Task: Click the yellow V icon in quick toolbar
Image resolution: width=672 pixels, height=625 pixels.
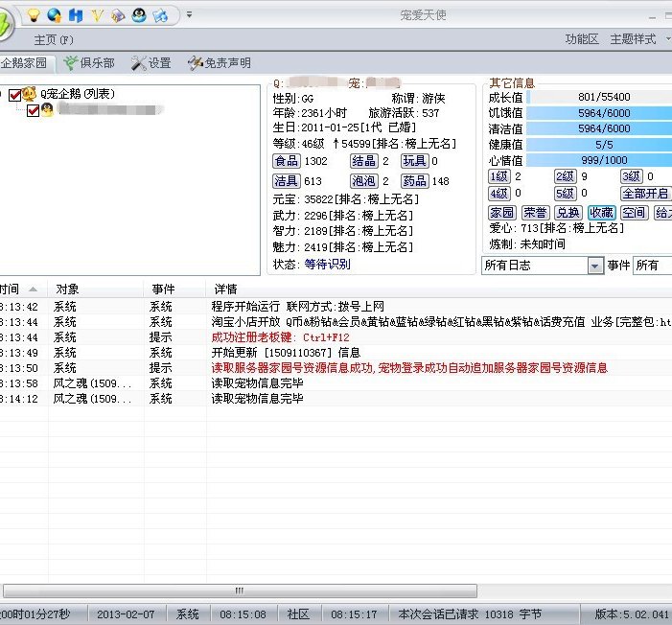Action: click(x=97, y=15)
